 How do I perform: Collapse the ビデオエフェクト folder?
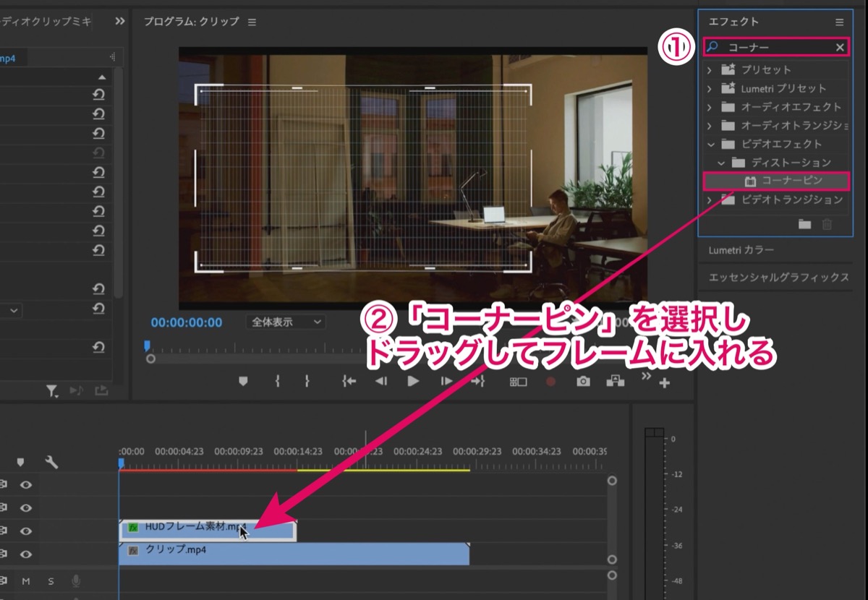click(x=710, y=145)
